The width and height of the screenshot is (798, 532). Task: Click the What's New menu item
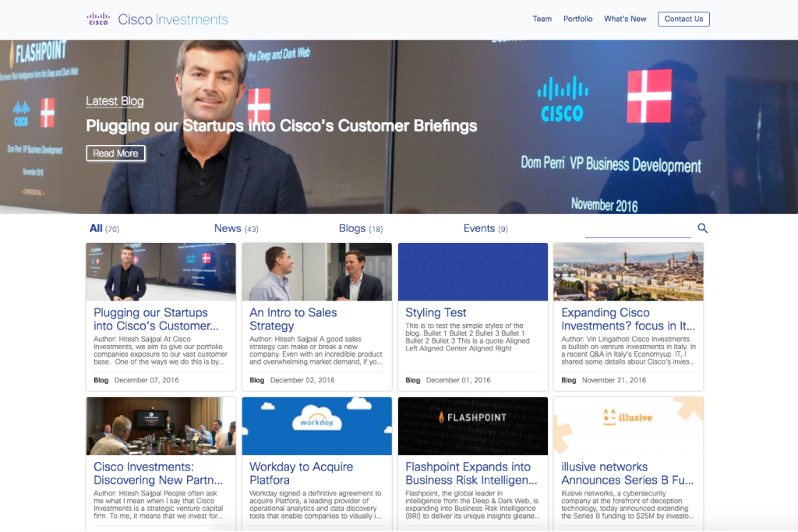(625, 19)
